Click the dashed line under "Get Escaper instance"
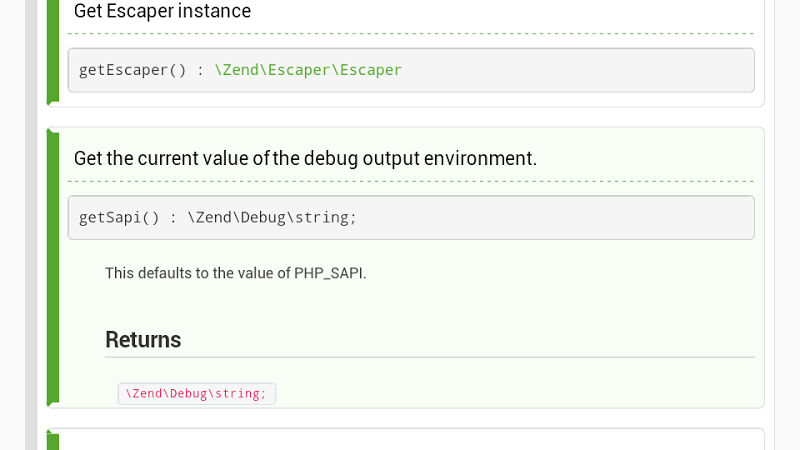The image size is (800, 450). click(x=410, y=34)
